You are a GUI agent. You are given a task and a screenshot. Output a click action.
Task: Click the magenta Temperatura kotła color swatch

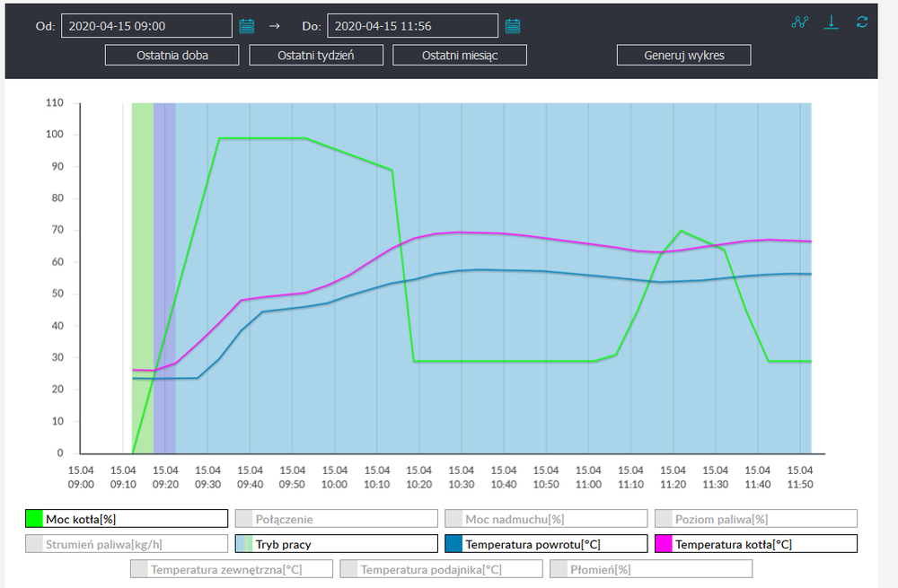tap(665, 544)
